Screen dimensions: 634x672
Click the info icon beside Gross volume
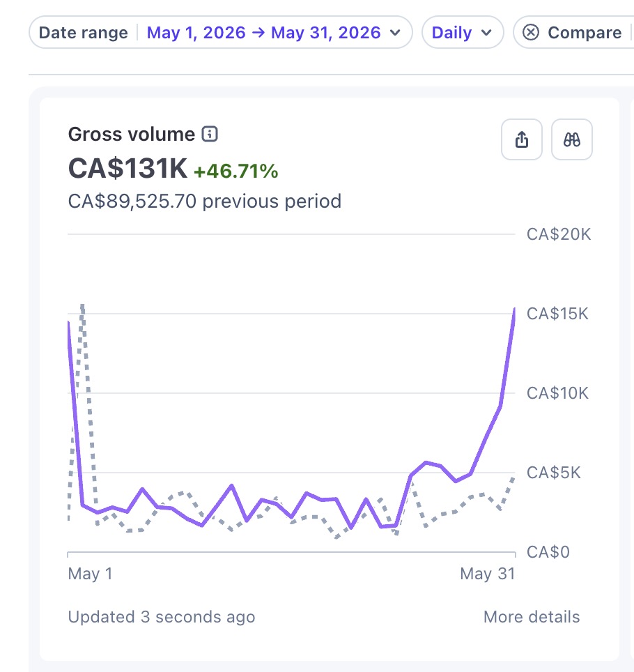tap(210, 134)
